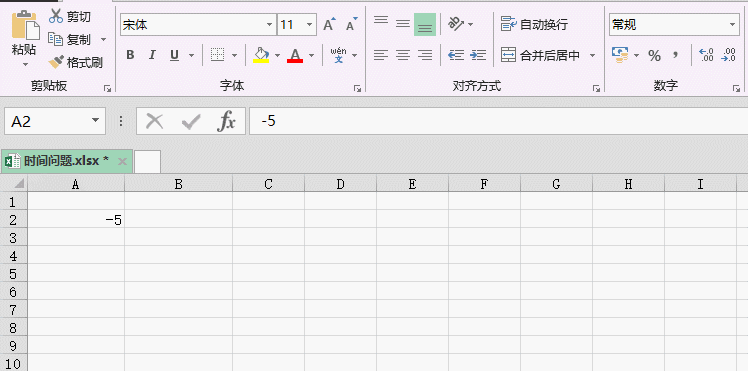Viewport: 748px width, 371px height.
Task: Open alignment (对齐方式) dialog launcher
Action: (596, 88)
